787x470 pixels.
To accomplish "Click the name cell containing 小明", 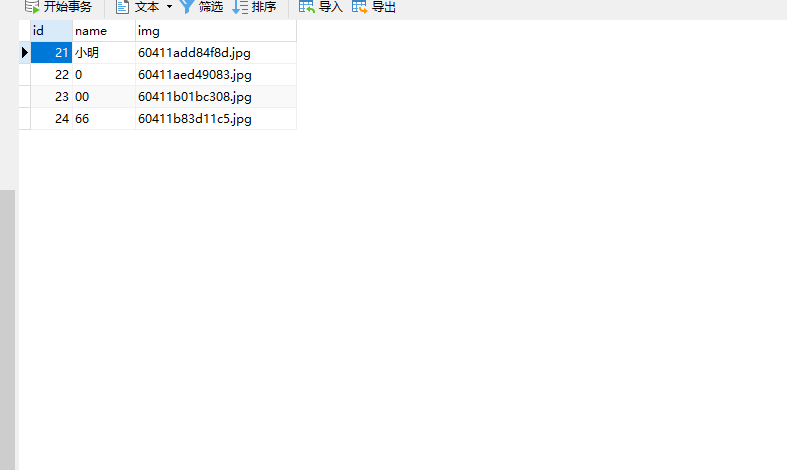I will pos(103,53).
